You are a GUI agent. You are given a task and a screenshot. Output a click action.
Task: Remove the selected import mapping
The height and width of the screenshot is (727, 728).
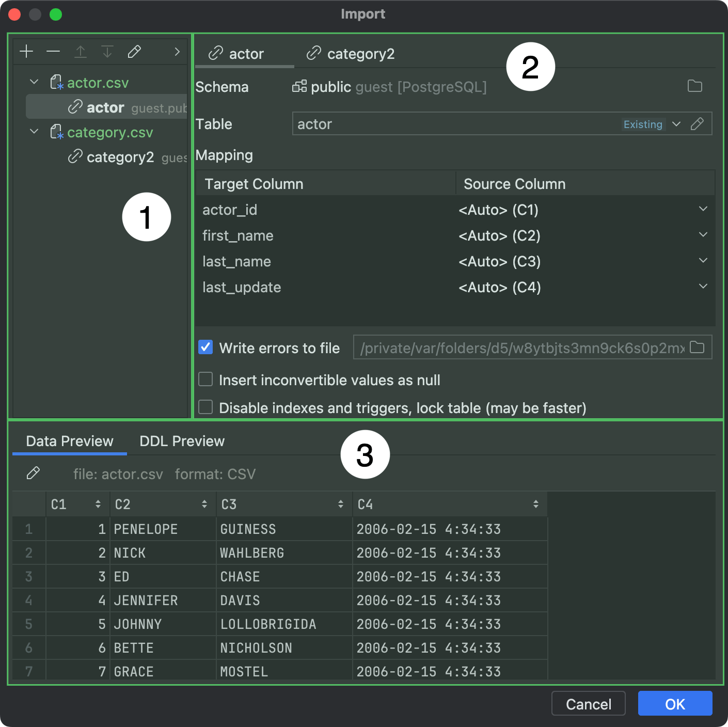click(53, 51)
